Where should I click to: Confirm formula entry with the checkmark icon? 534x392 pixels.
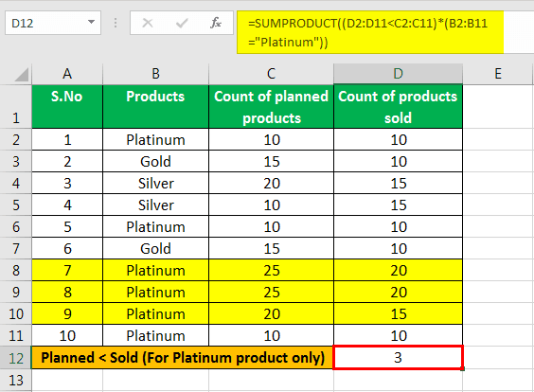click(x=182, y=23)
